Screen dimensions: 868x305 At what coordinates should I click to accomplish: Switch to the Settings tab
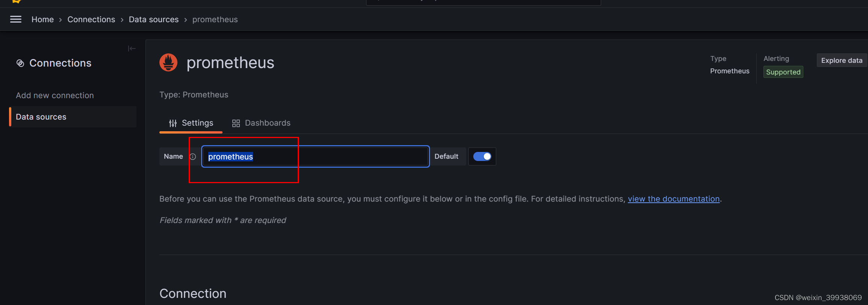pos(191,123)
